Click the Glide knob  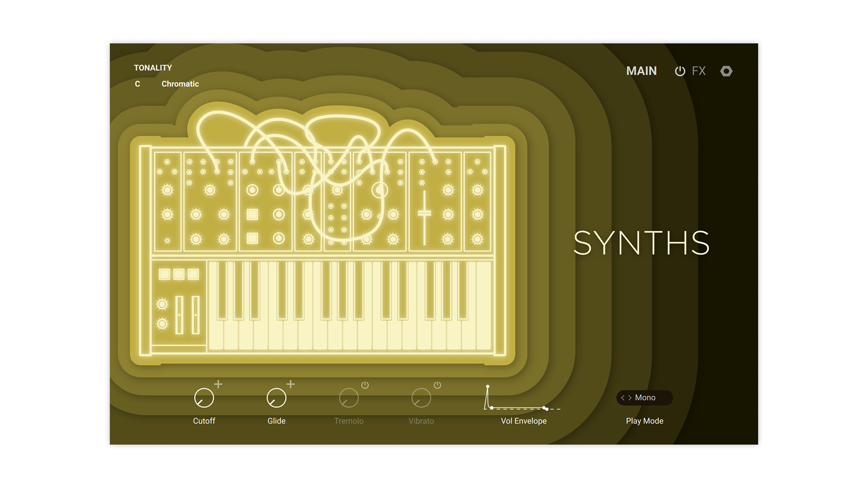(x=276, y=398)
